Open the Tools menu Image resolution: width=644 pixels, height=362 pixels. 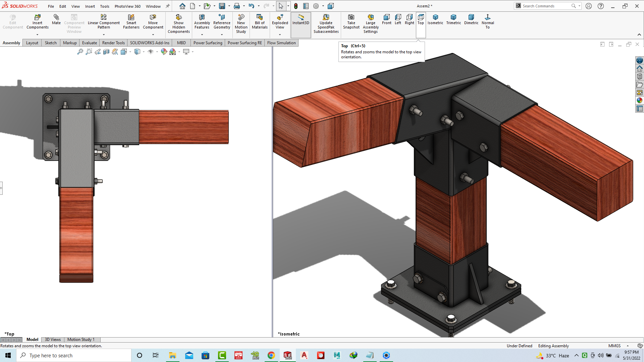click(x=105, y=6)
